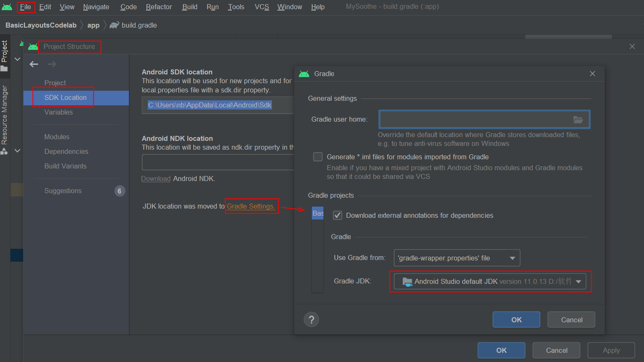
Task: Click the Suggestions count badge 6
Action: tap(120, 191)
